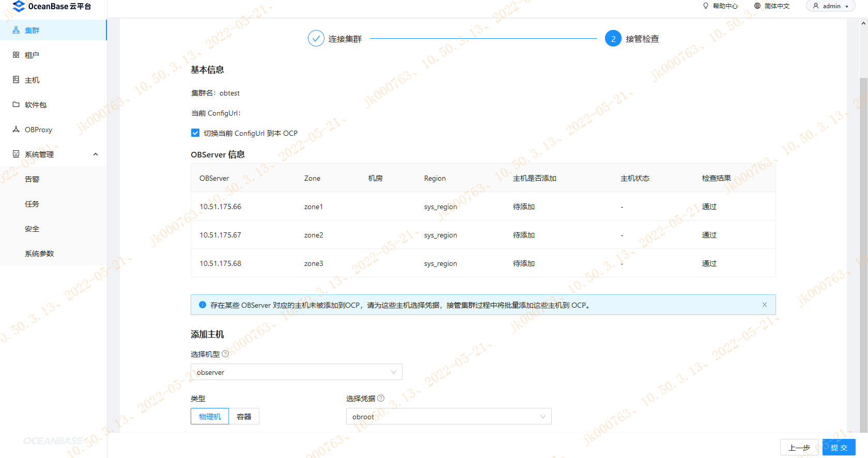Click the page vertical scrollbar thumb
This screenshot has height=458, width=868.
point(863,255)
